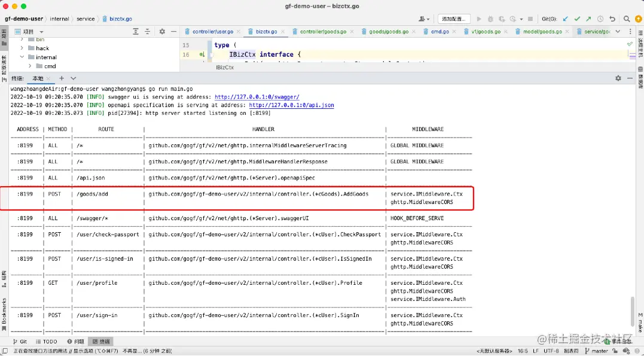Viewport: 644px width, 356px height.
Task: Expand the hack folder
Action: click(x=22, y=48)
